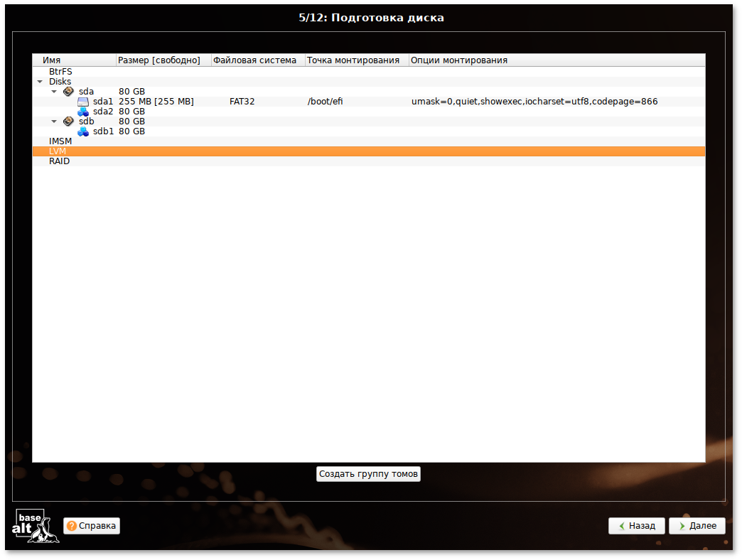
Task: Click the sda hard disk icon
Action: [68, 92]
